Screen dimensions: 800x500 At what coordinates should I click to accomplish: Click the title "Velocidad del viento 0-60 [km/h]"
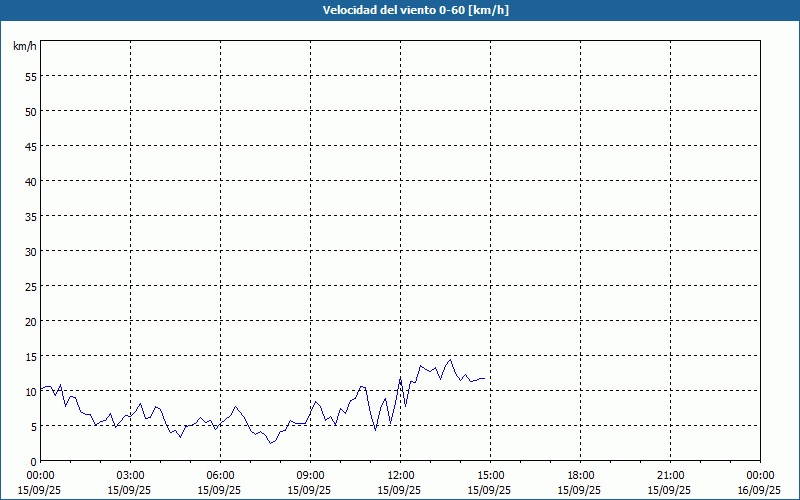click(415, 10)
